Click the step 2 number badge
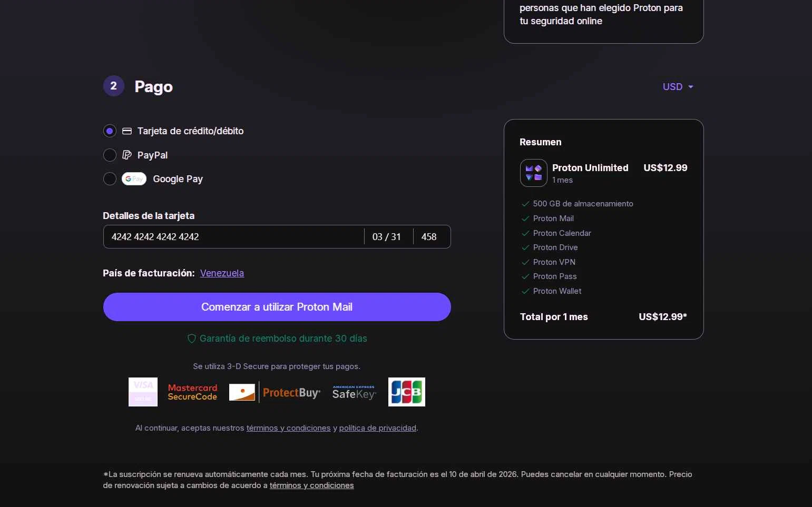Image resolution: width=812 pixels, height=507 pixels. tap(114, 86)
